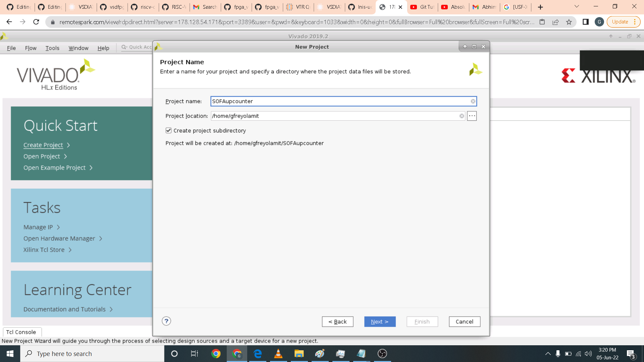Open the New Project help question-mark icon
Viewport: 644px width, 362px height.
coord(166,321)
